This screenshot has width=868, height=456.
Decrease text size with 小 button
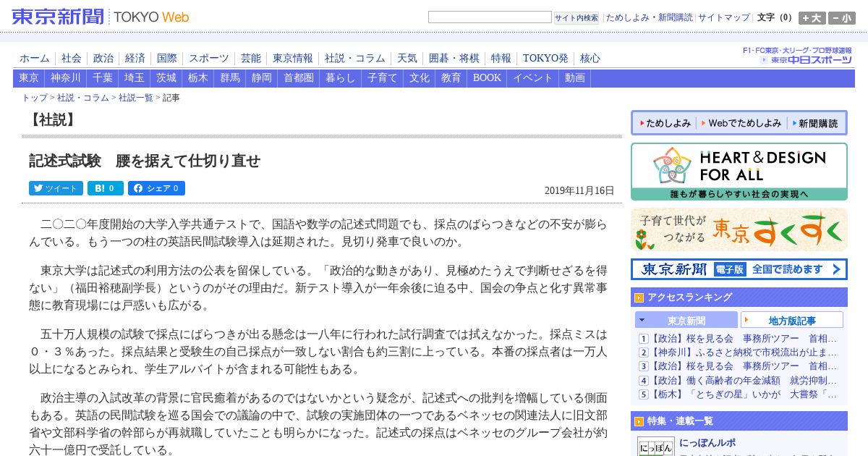coord(842,18)
